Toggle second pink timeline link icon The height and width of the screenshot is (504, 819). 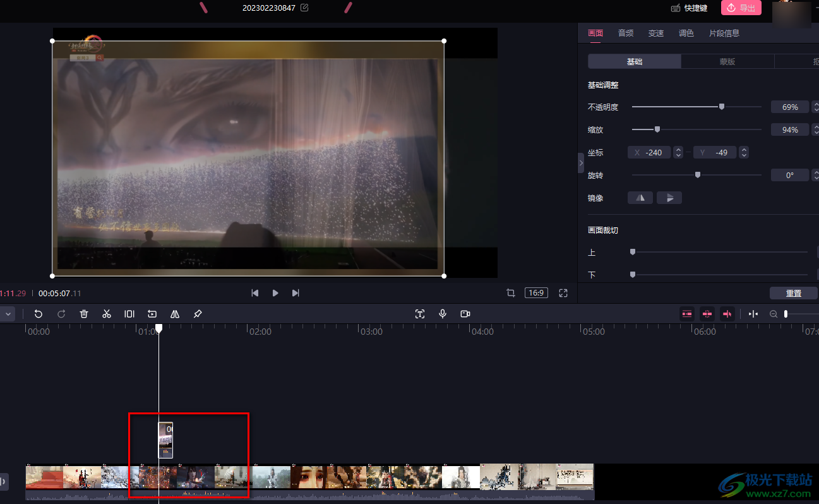(707, 314)
